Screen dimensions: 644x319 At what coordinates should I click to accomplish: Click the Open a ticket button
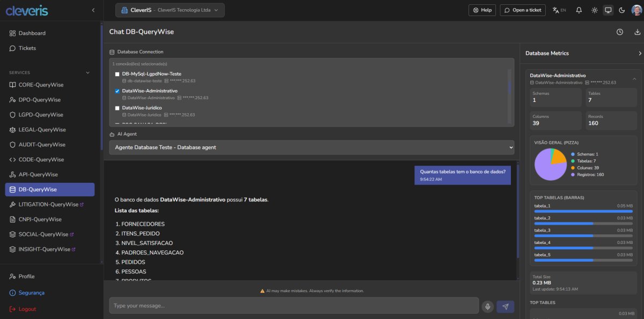click(523, 10)
